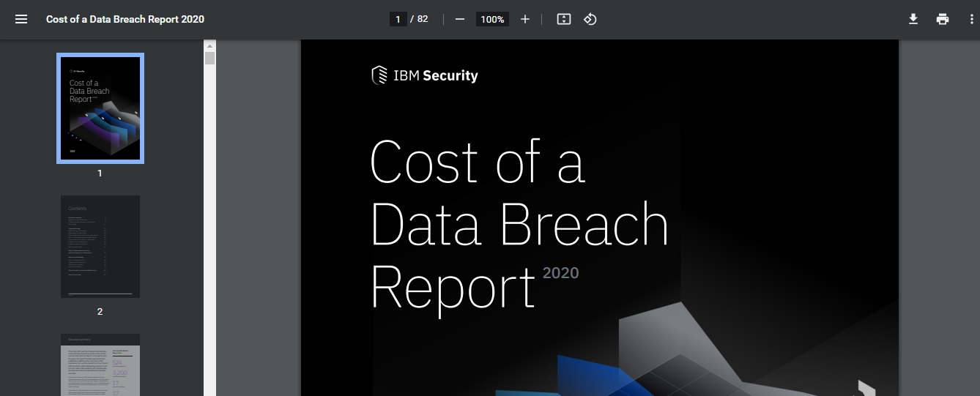This screenshot has width=980, height=396.
Task: Click the 'IBM Security' logo on the cover
Action: (425, 75)
